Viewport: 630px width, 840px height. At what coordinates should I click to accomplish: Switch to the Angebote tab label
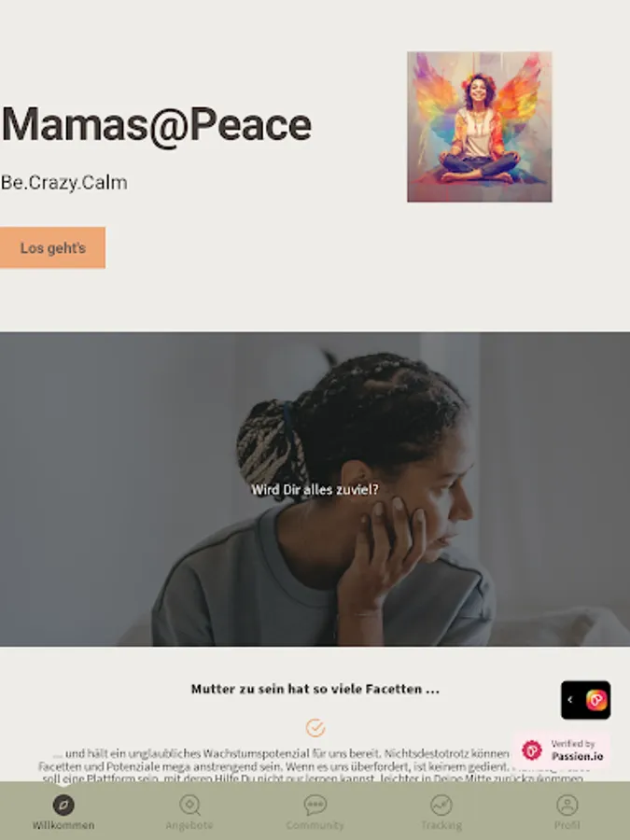[189, 826]
